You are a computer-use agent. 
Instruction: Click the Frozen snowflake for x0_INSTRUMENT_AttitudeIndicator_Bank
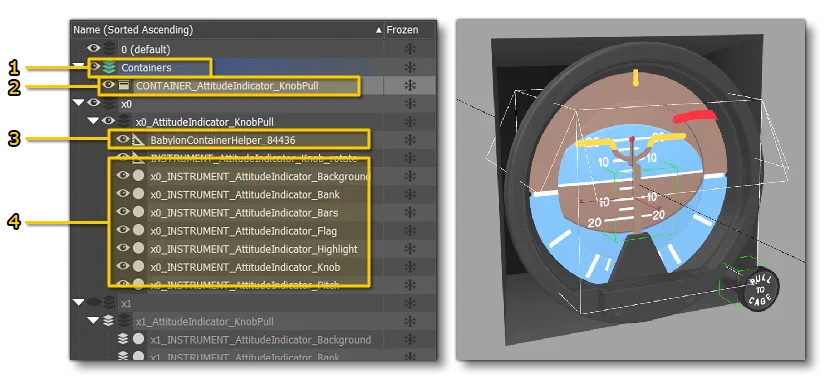coord(410,195)
